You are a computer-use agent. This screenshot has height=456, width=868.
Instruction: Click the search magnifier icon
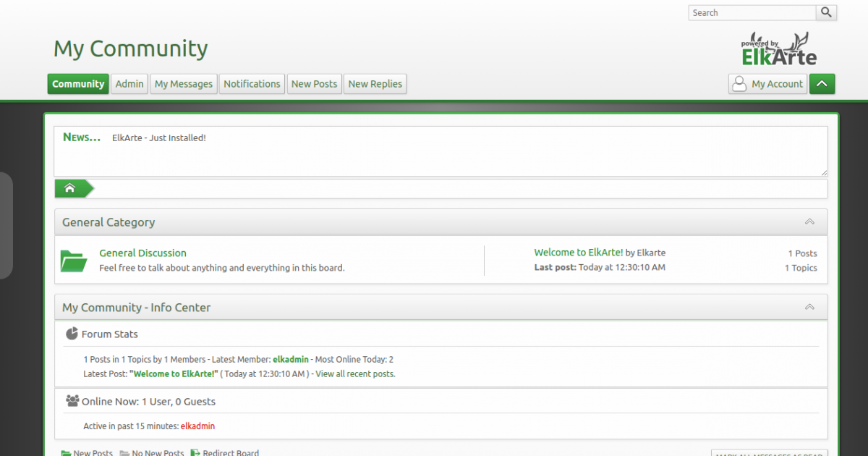click(x=826, y=12)
